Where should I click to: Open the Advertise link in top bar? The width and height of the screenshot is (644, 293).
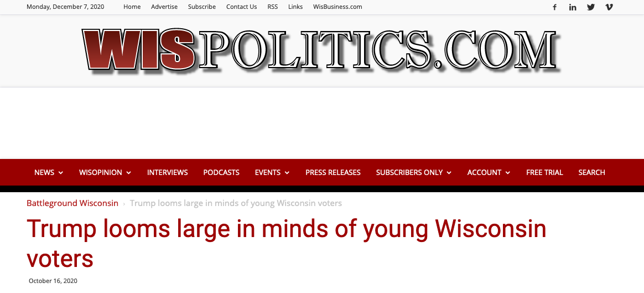[164, 7]
